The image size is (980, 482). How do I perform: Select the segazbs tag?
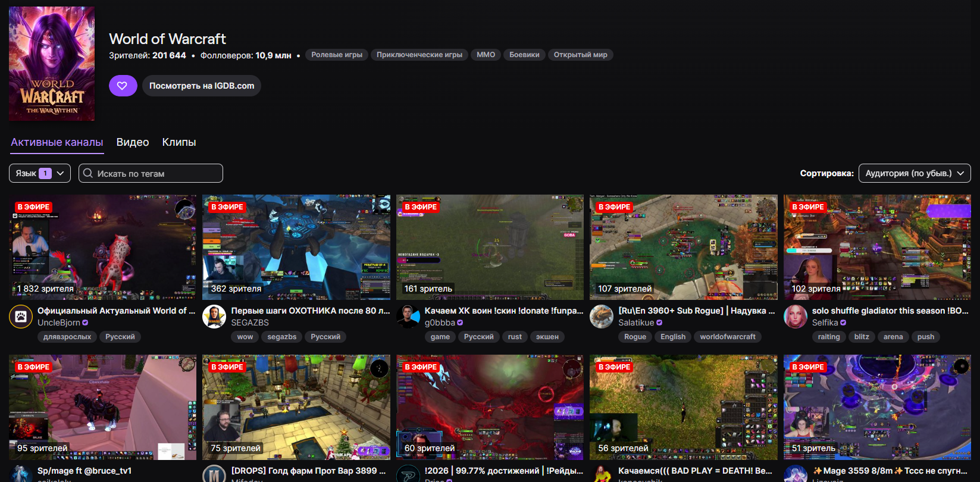pyautogui.click(x=282, y=337)
